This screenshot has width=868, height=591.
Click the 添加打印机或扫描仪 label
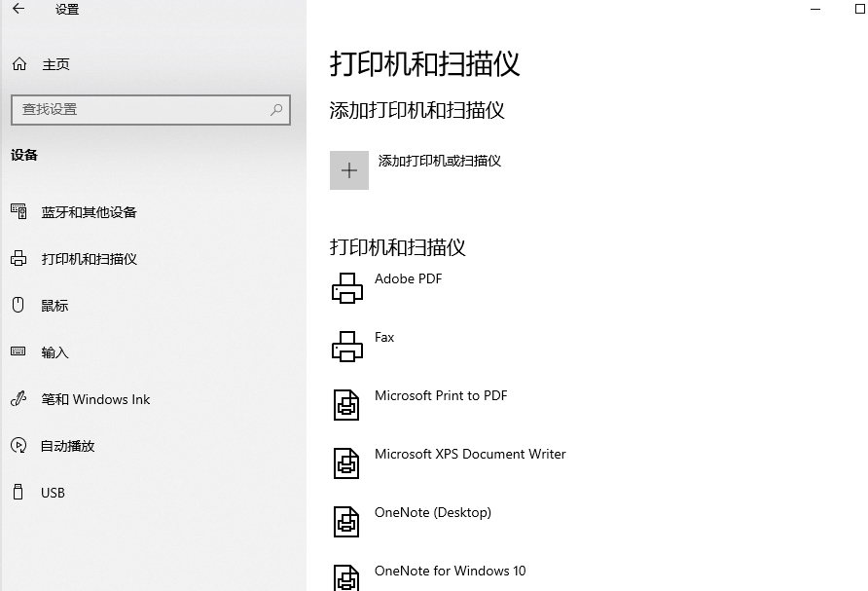pyautogui.click(x=439, y=161)
